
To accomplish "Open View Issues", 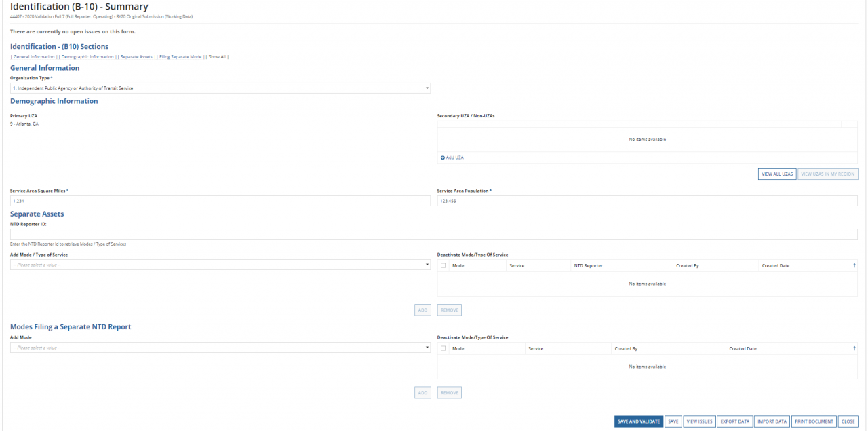I will tap(699, 421).
